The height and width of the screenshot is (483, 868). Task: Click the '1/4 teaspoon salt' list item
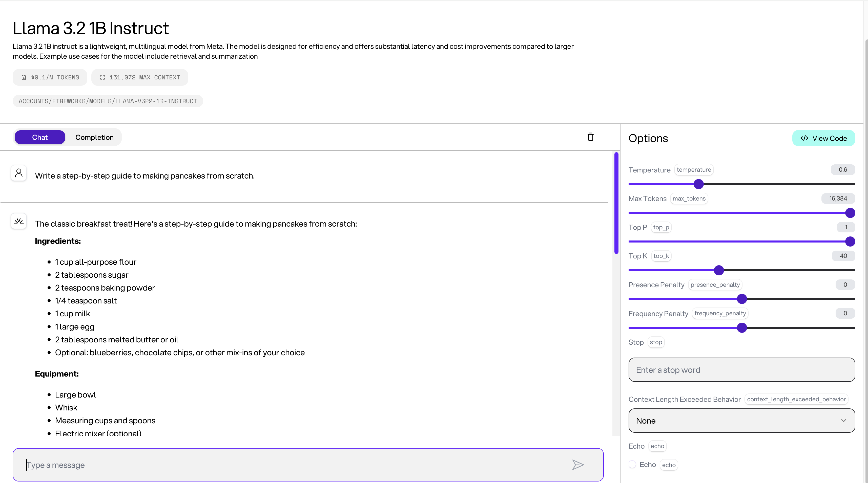point(86,301)
